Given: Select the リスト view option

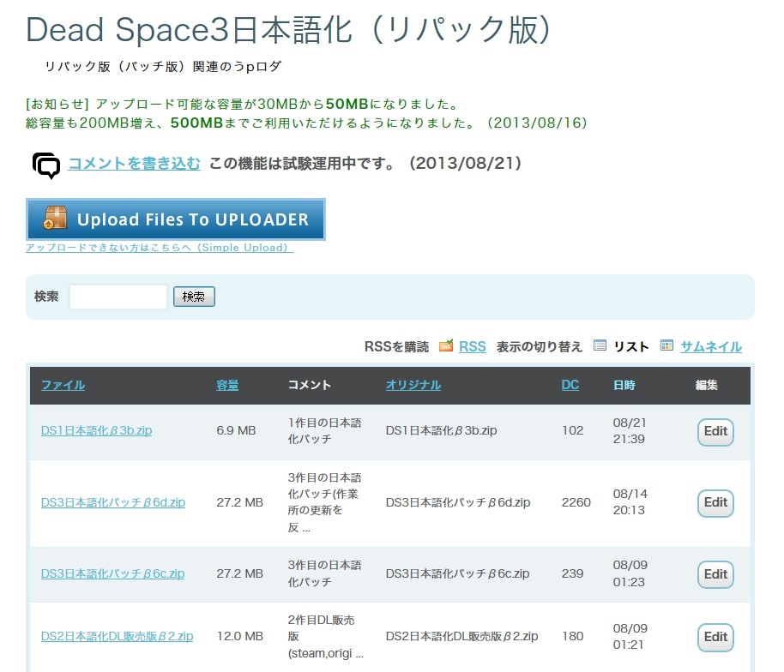Looking at the screenshot, I should [x=631, y=347].
